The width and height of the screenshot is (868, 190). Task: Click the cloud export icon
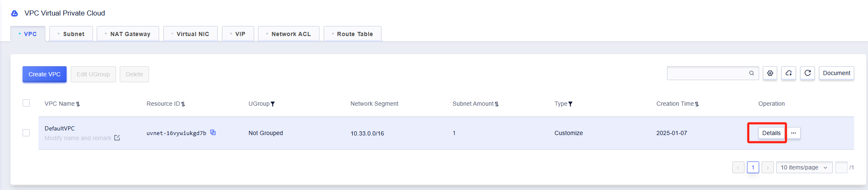pyautogui.click(x=788, y=73)
